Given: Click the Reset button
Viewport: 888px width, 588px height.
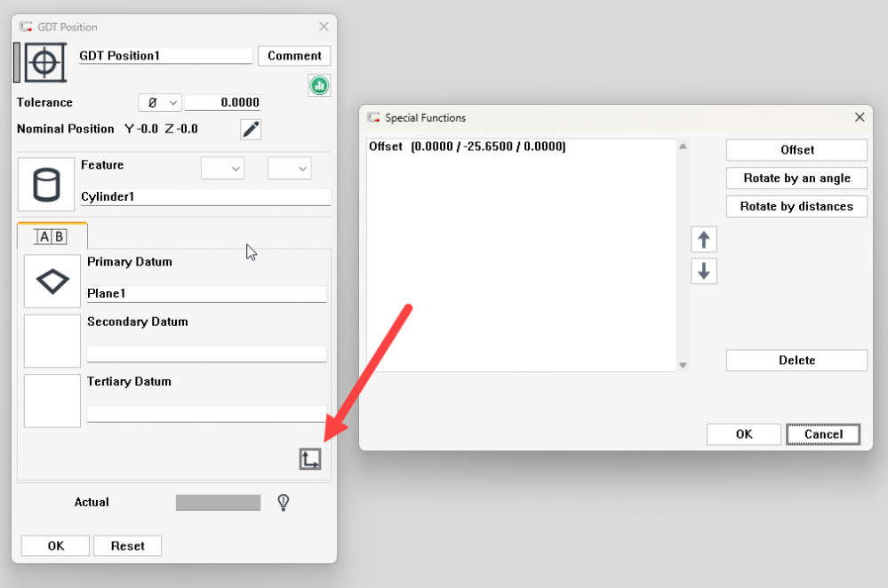Looking at the screenshot, I should [x=127, y=545].
